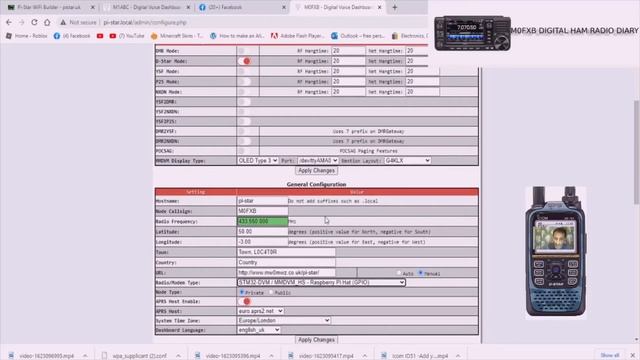
Task: Open the Minecraft Skins bookmark
Action: coord(177,36)
